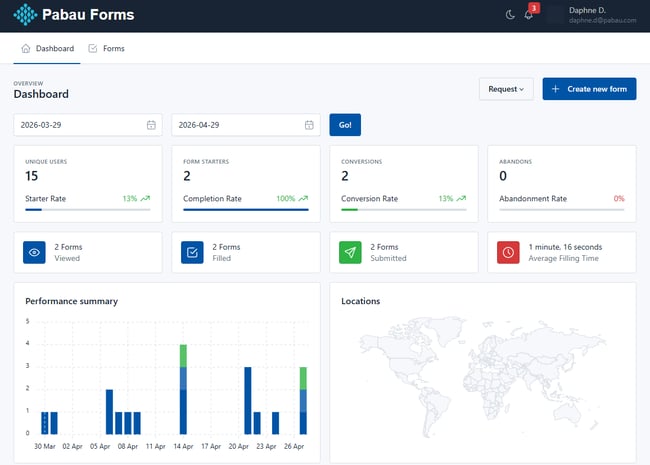Click the 14 Apr stacked chart bar

[183, 390]
